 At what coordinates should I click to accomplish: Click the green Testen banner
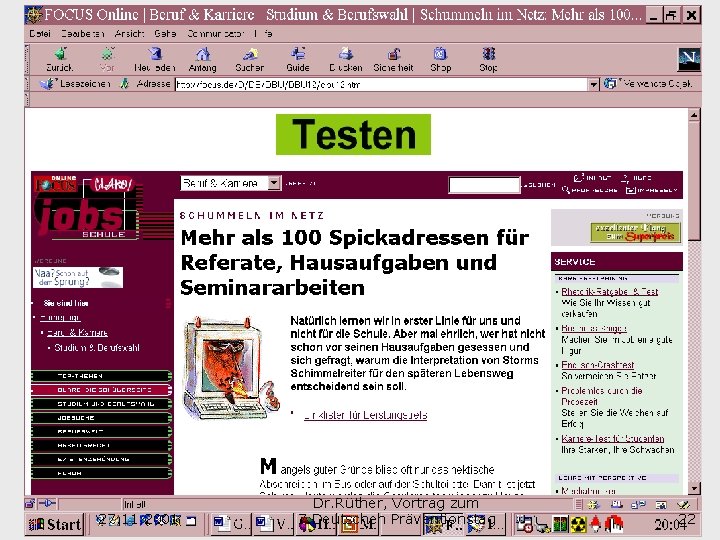tap(353, 135)
